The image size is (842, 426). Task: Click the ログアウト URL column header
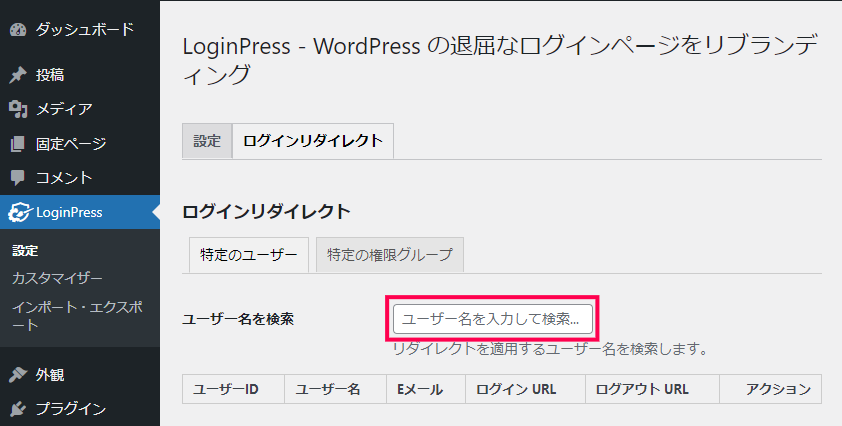tap(652, 389)
